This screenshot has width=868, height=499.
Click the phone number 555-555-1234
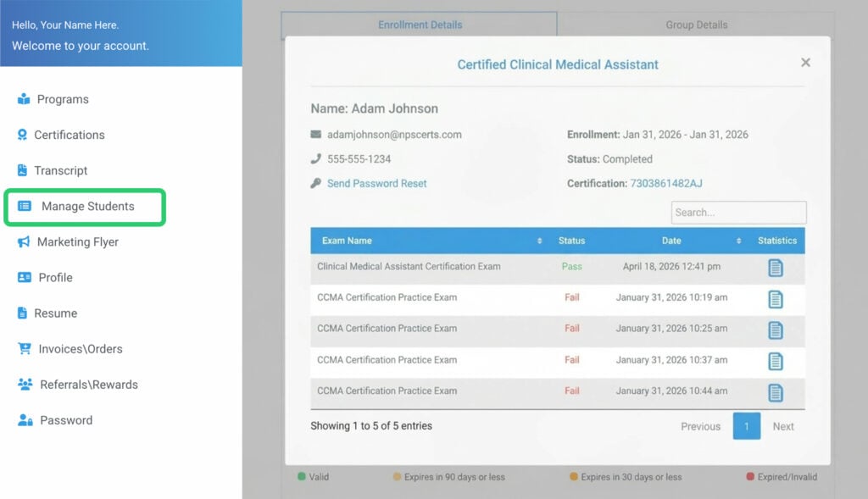[x=359, y=158]
